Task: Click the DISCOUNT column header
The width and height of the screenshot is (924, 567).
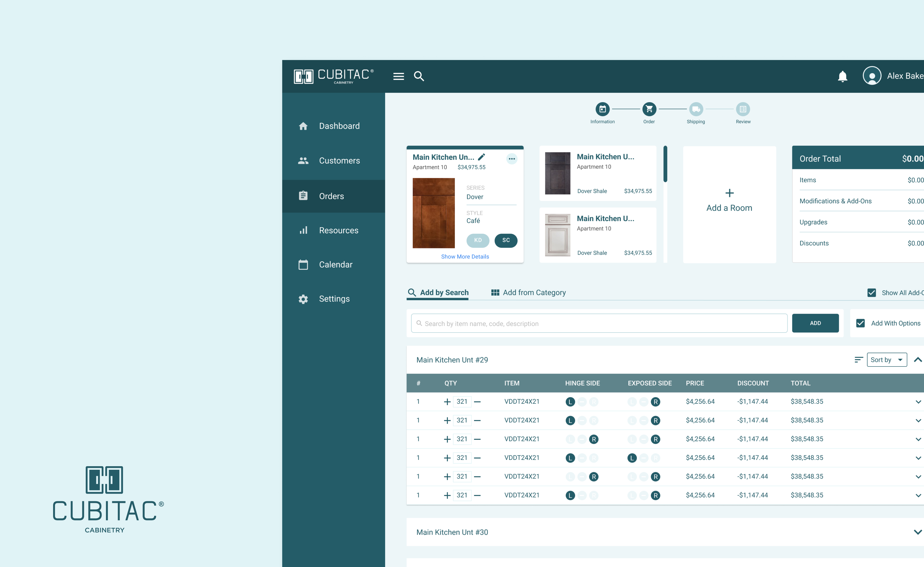Action: point(753,383)
